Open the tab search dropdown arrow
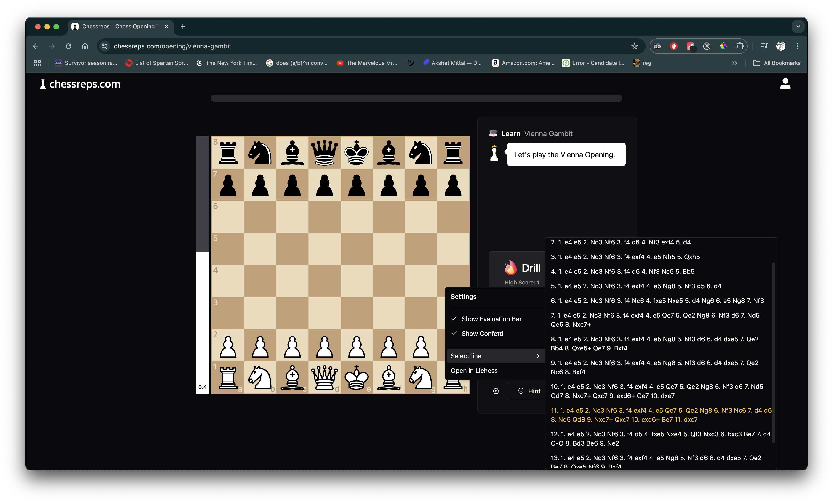 (x=798, y=26)
